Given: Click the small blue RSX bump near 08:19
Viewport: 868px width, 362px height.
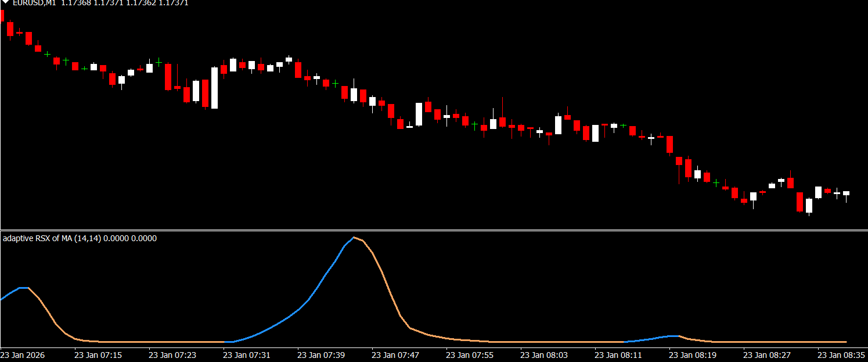Looking at the screenshot, I should tap(672, 336).
